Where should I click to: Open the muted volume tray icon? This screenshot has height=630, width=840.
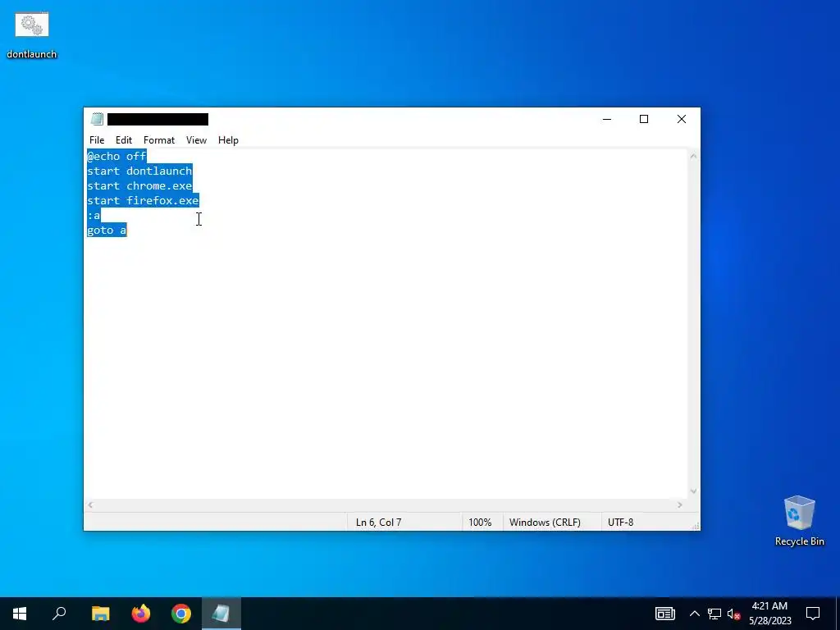tap(733, 614)
